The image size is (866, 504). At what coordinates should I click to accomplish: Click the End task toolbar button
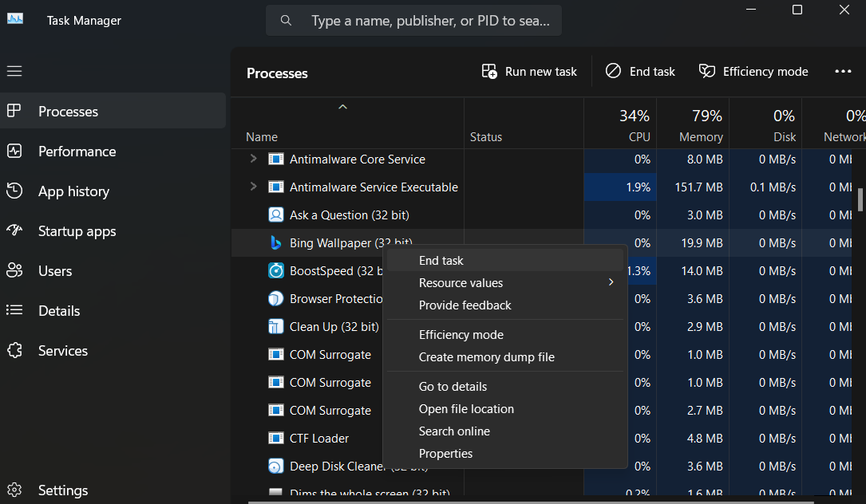(x=640, y=71)
